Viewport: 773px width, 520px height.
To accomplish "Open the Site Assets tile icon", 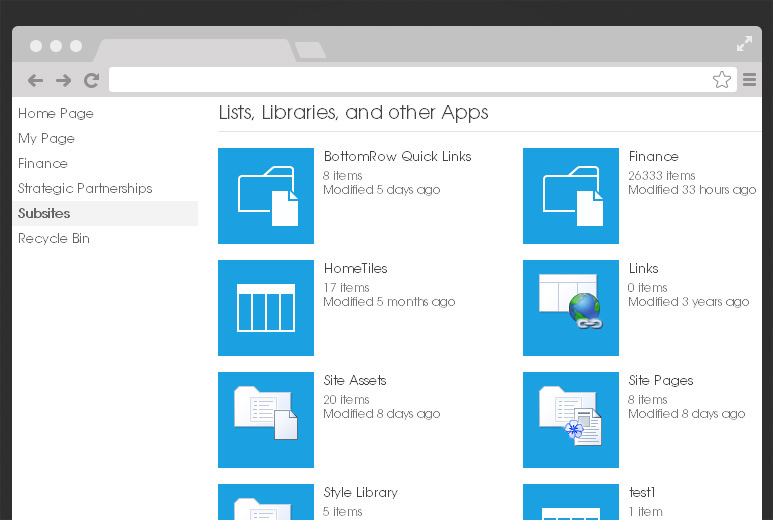I will click(266, 419).
